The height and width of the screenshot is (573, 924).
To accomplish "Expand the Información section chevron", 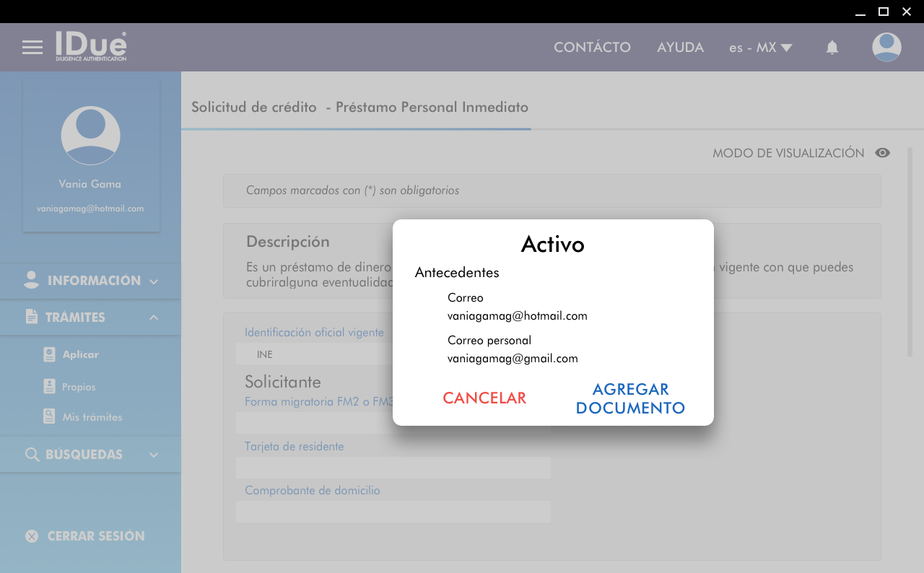I will pyautogui.click(x=154, y=281).
